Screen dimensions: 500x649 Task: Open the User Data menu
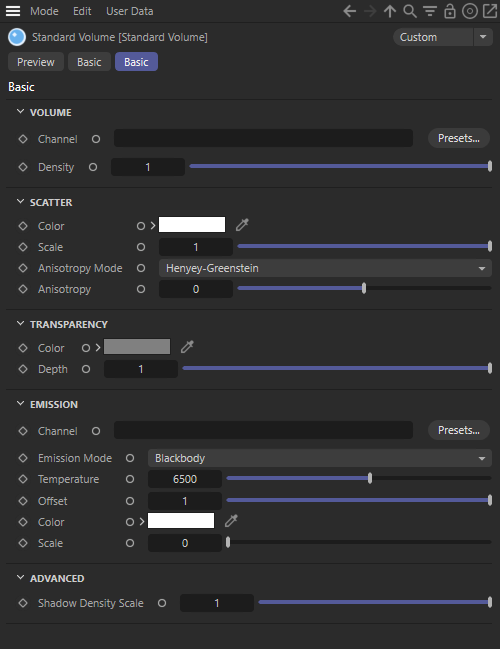pos(130,11)
